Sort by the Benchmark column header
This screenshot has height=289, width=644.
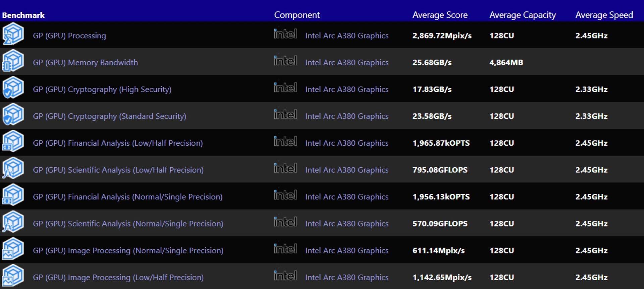23,15
